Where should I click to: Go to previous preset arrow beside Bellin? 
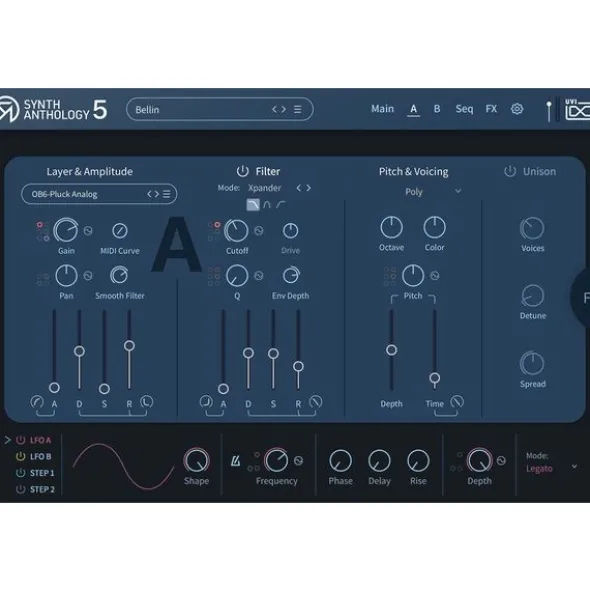(x=274, y=109)
